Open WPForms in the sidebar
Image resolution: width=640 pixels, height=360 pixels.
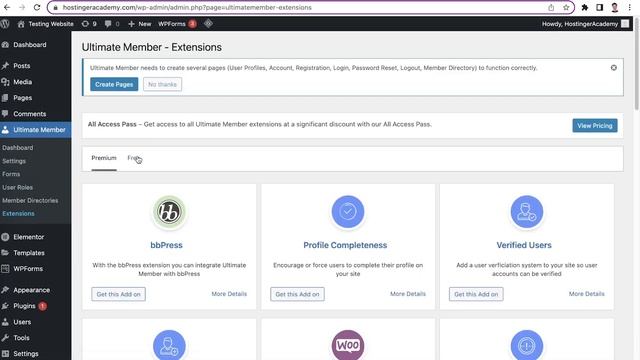coord(28,269)
